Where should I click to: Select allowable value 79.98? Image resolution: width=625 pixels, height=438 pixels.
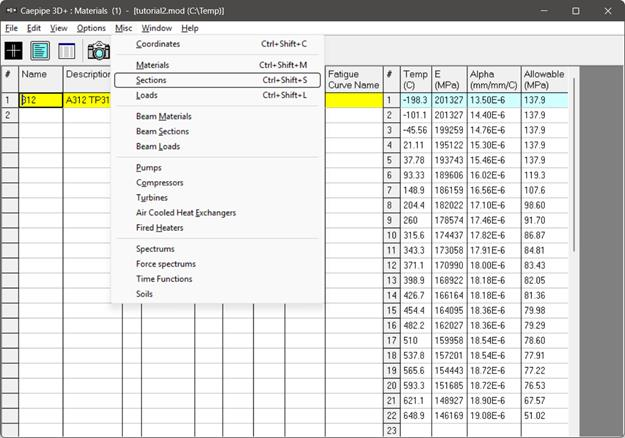click(544, 310)
